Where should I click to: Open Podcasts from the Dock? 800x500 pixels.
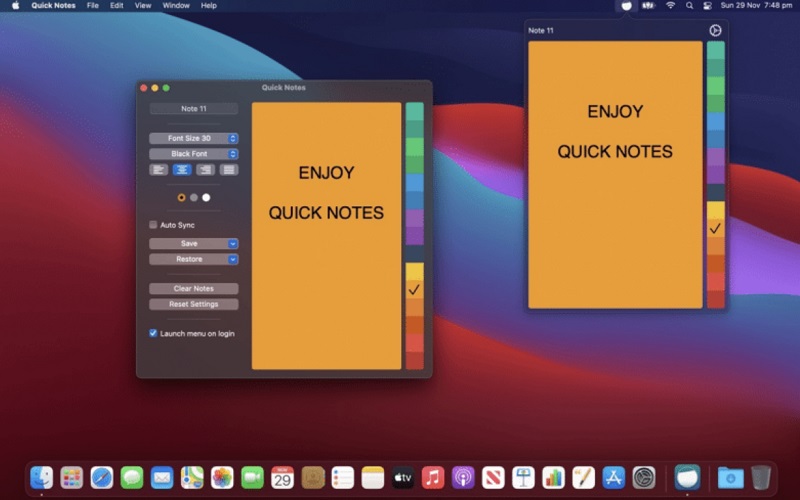click(463, 478)
